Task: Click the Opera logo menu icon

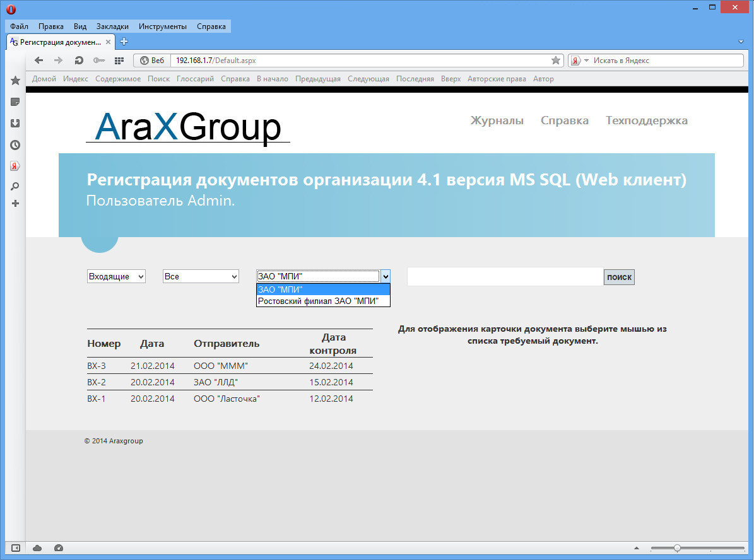Action: [11, 9]
